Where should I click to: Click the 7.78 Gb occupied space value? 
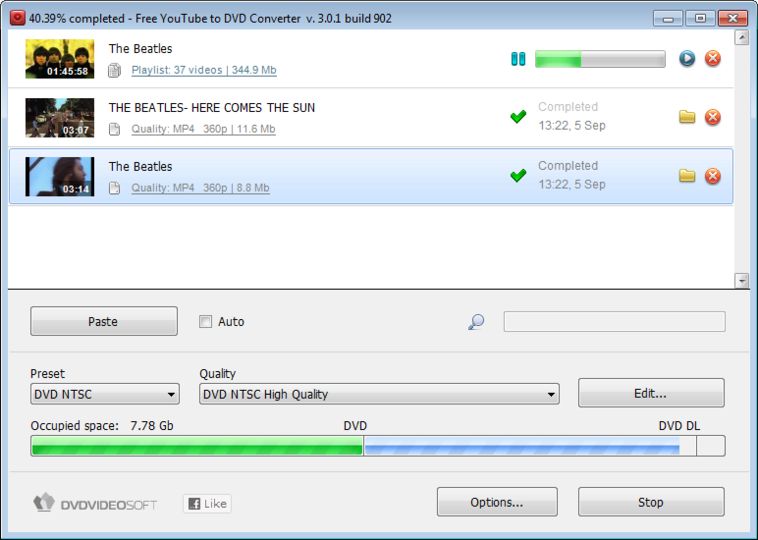coord(152,426)
